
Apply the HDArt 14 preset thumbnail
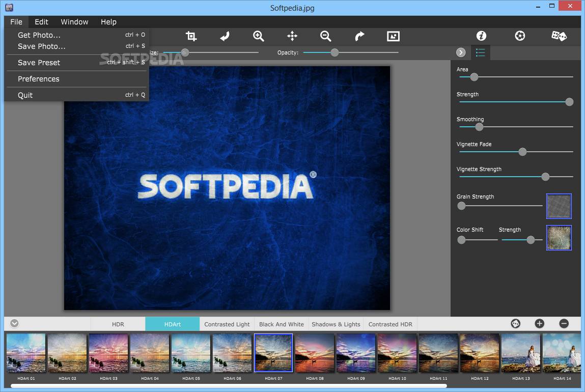pyautogui.click(x=562, y=353)
